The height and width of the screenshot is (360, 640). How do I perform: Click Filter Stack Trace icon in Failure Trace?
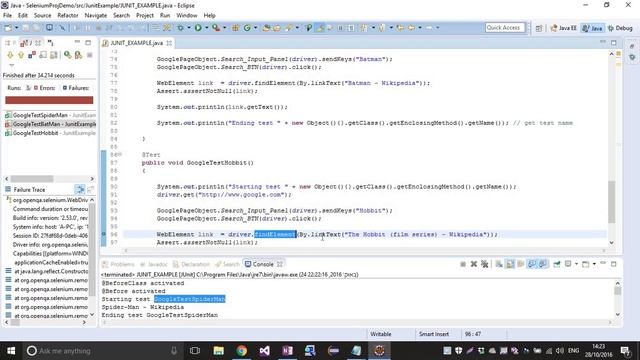coord(80,189)
